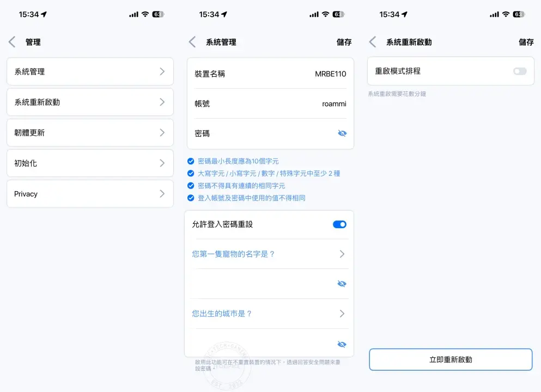The width and height of the screenshot is (541, 392).
Task: Show password using eye icon in 密碼 row
Action: [x=342, y=133]
